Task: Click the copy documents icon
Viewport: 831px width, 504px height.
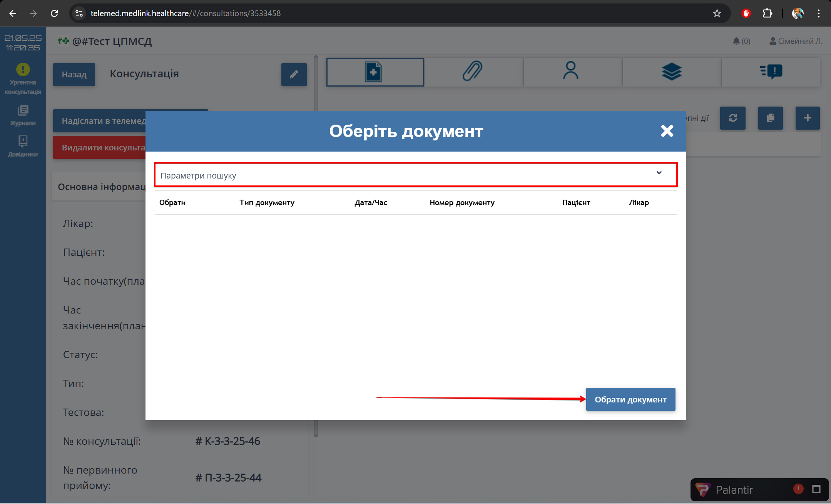Action: 770,118
